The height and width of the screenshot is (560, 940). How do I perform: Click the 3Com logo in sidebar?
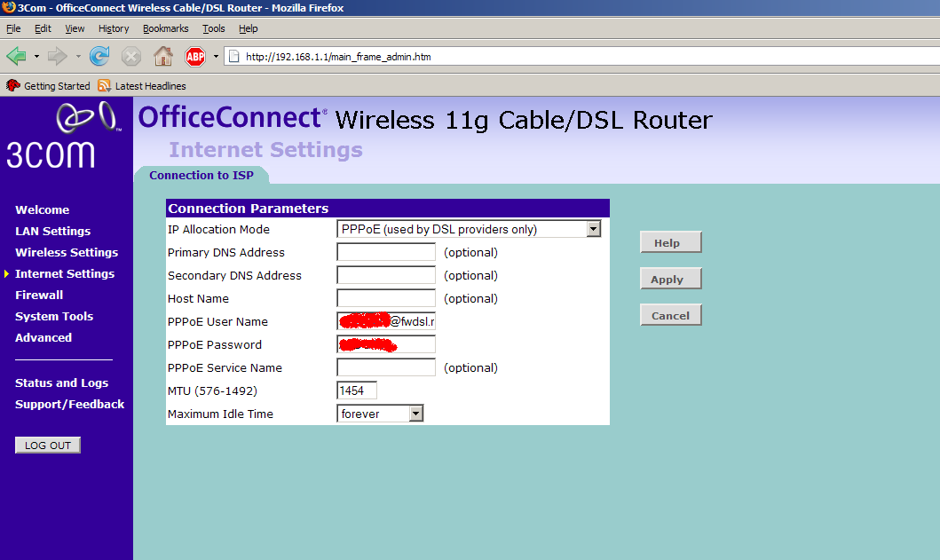pyautogui.click(x=60, y=136)
